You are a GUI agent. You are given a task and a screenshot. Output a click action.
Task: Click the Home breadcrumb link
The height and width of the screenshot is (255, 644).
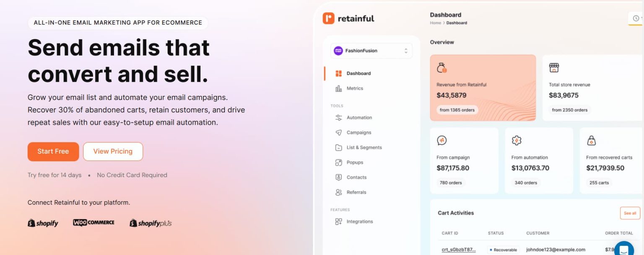435,23
